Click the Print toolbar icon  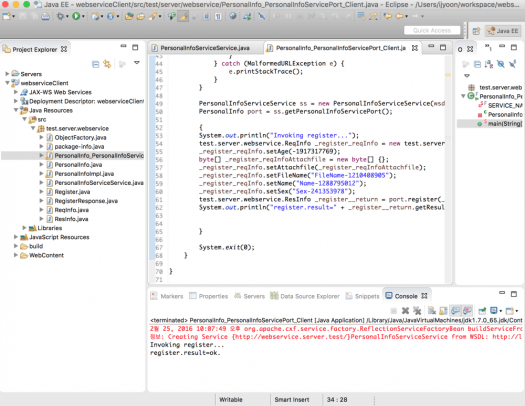pyautogui.click(x=46, y=16)
